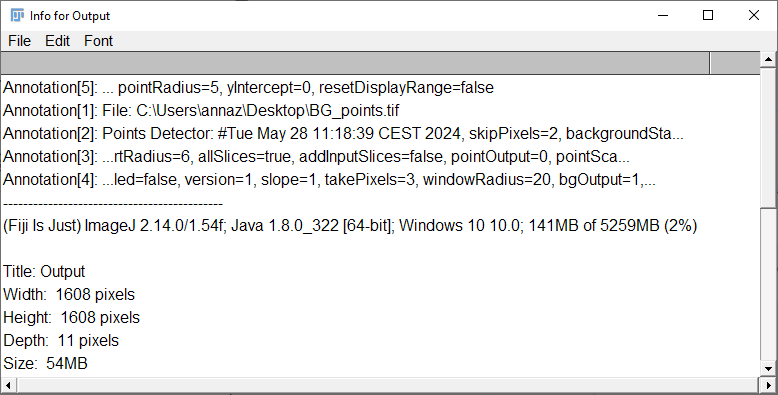The width and height of the screenshot is (778, 395).
Task: Open the Font menu
Action: [98, 41]
